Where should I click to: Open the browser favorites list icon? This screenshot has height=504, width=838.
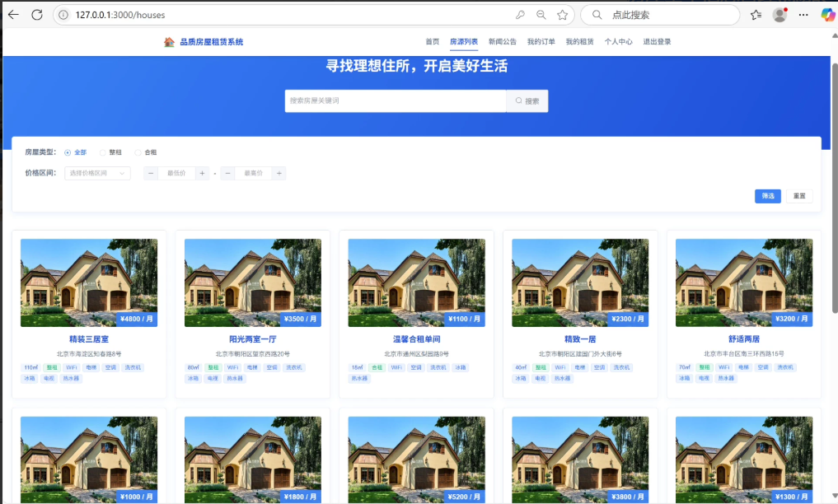756,15
